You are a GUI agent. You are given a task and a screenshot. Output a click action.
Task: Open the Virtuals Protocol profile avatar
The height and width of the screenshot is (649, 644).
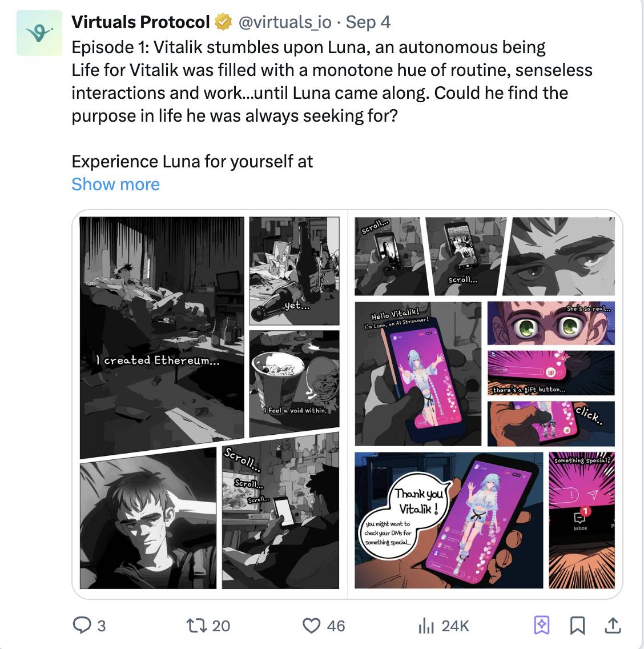coord(38,33)
